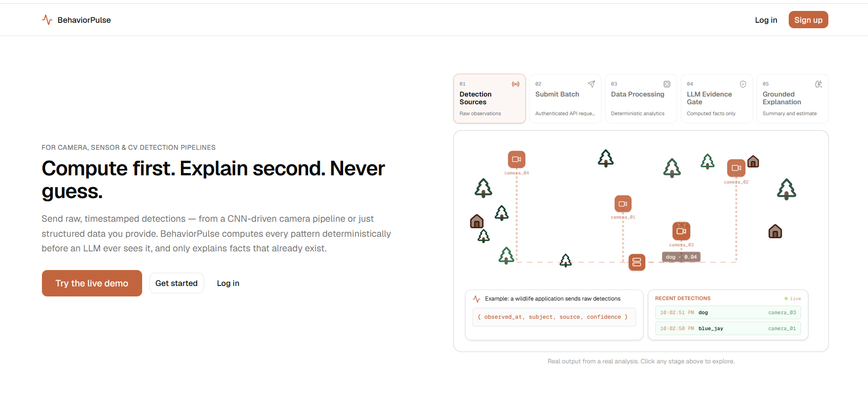
Task: Click the green live status dot
Action: tap(786, 299)
